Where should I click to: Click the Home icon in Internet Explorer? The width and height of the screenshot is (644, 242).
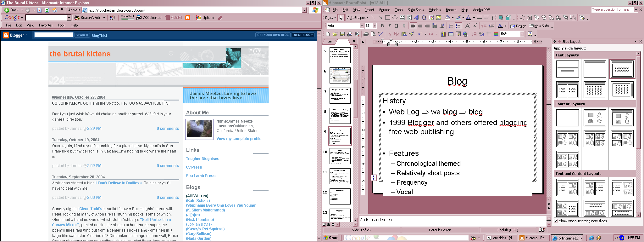point(55,10)
